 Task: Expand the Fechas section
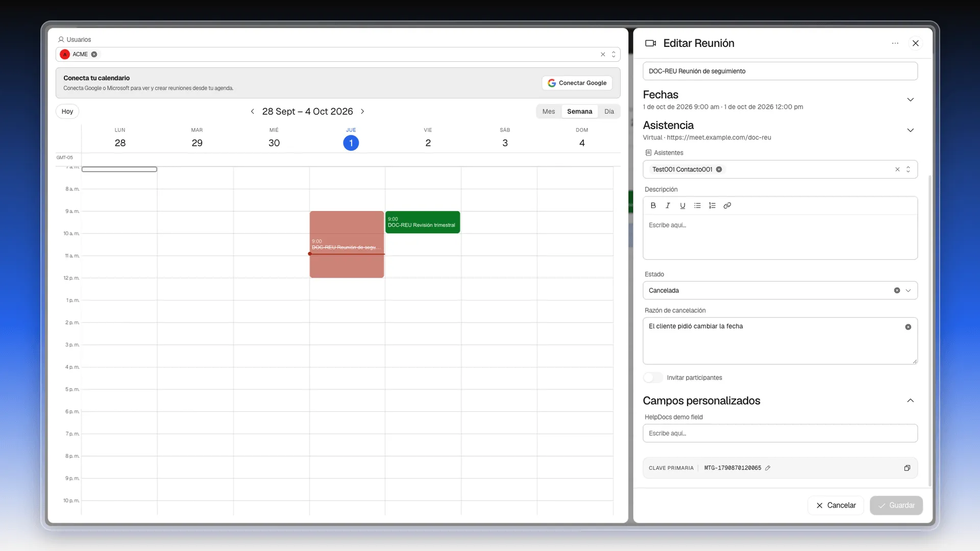[910, 99]
